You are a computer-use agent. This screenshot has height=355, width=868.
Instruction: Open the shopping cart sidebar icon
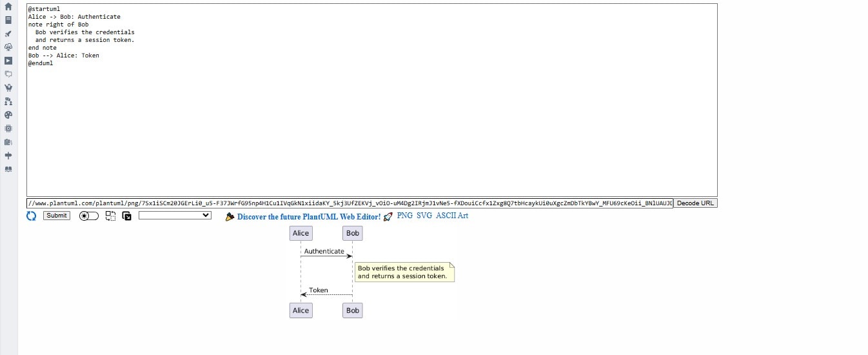pos(8,88)
